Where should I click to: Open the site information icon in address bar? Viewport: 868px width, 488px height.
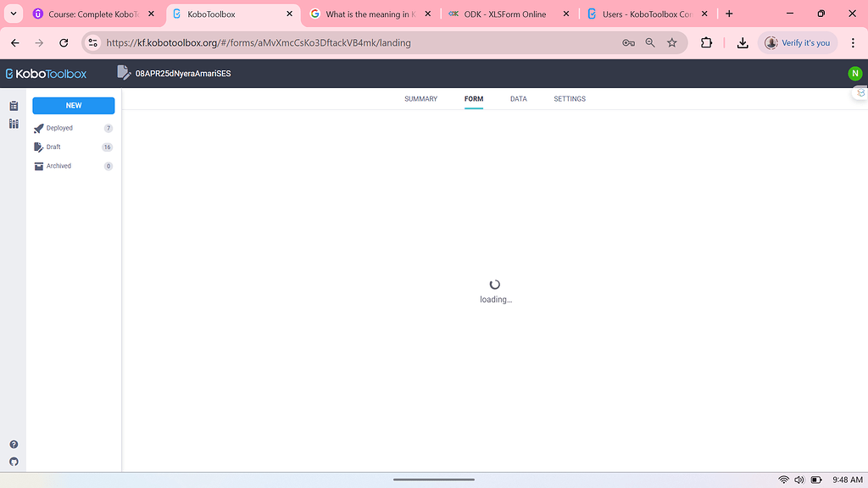pyautogui.click(x=92, y=42)
